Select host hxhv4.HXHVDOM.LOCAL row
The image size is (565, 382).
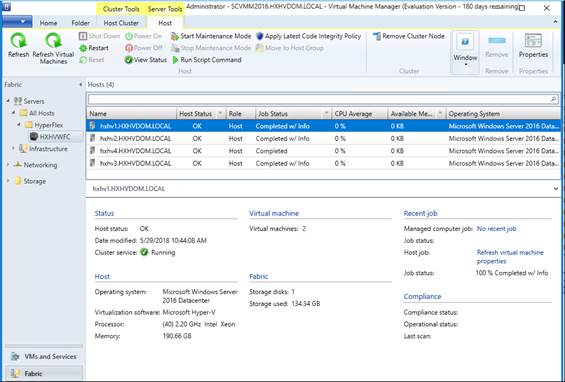coord(323,151)
